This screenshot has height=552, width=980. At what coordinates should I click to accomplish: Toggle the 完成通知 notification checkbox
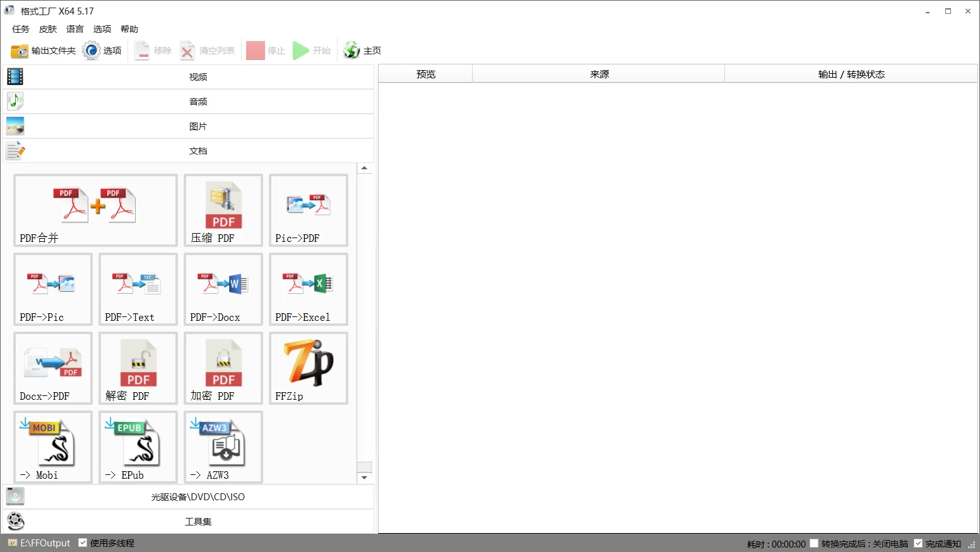918,543
